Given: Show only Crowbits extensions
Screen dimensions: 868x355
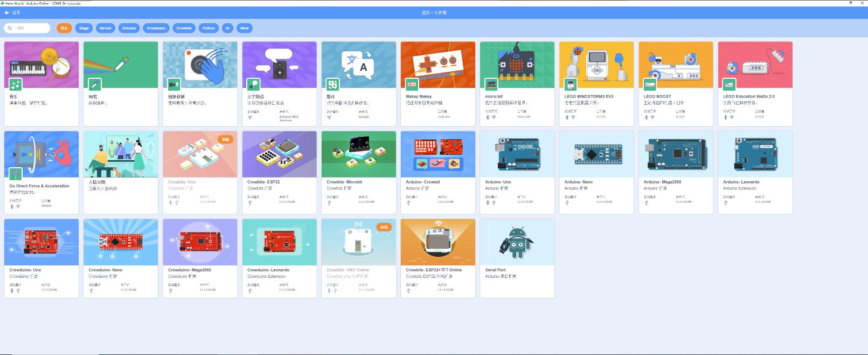Looking at the screenshot, I should point(184,28).
